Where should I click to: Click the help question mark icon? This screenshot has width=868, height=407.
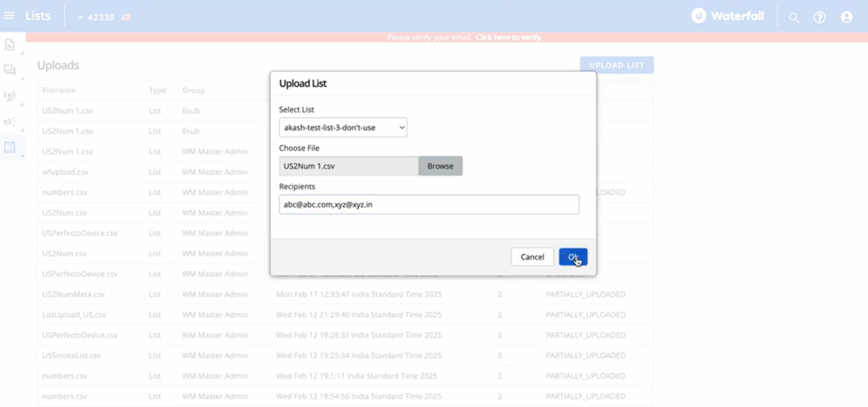tap(820, 17)
